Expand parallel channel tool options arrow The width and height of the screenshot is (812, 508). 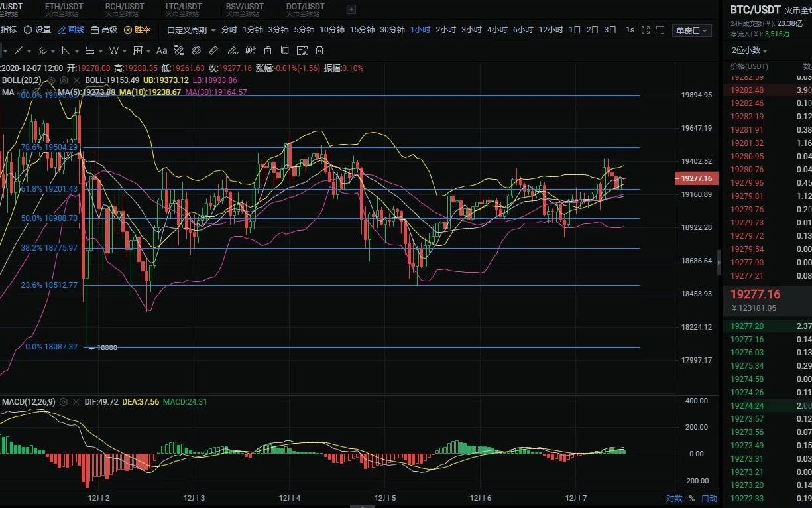(53, 52)
